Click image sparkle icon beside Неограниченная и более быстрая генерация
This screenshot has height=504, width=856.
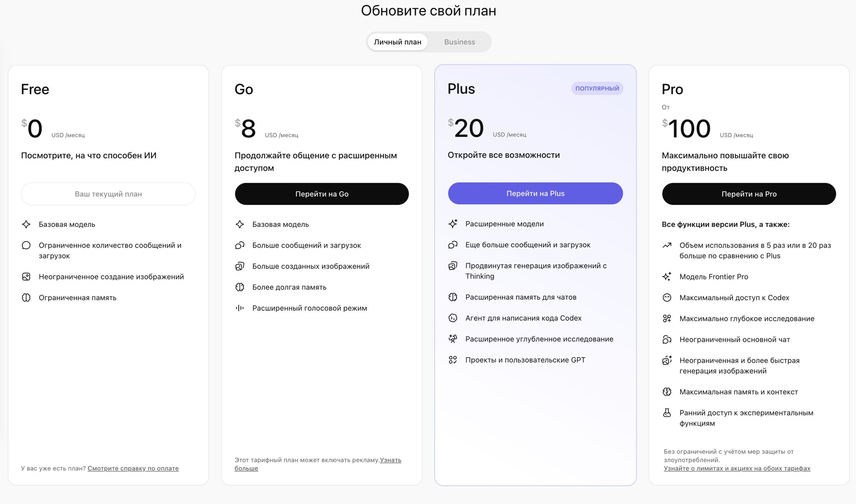click(667, 360)
